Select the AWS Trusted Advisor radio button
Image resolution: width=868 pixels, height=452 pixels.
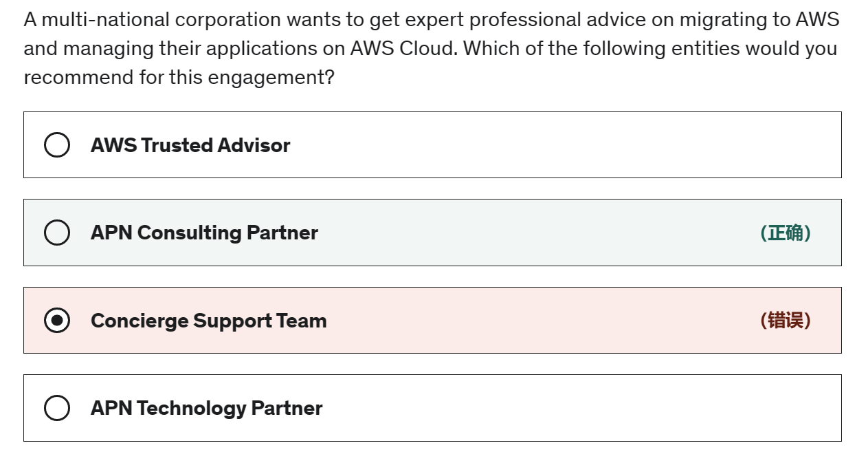point(57,145)
